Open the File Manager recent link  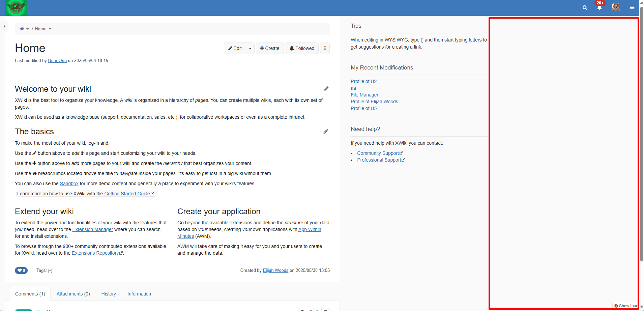pyautogui.click(x=364, y=95)
